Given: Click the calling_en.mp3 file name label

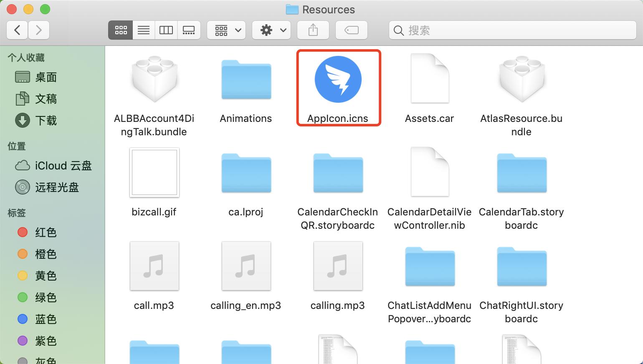Looking at the screenshot, I should pyautogui.click(x=246, y=306).
